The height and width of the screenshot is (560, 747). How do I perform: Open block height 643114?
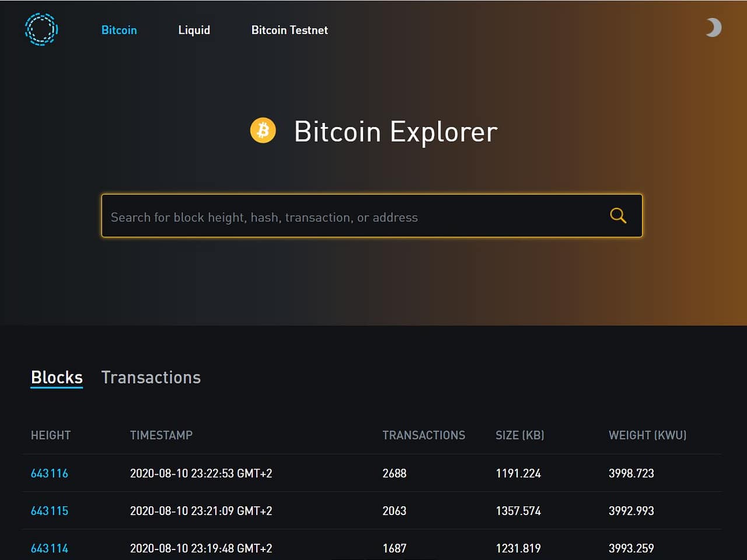point(50,548)
